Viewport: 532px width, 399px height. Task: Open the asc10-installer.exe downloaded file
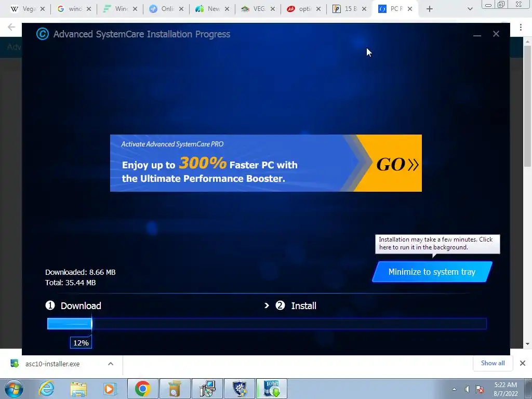(52, 364)
